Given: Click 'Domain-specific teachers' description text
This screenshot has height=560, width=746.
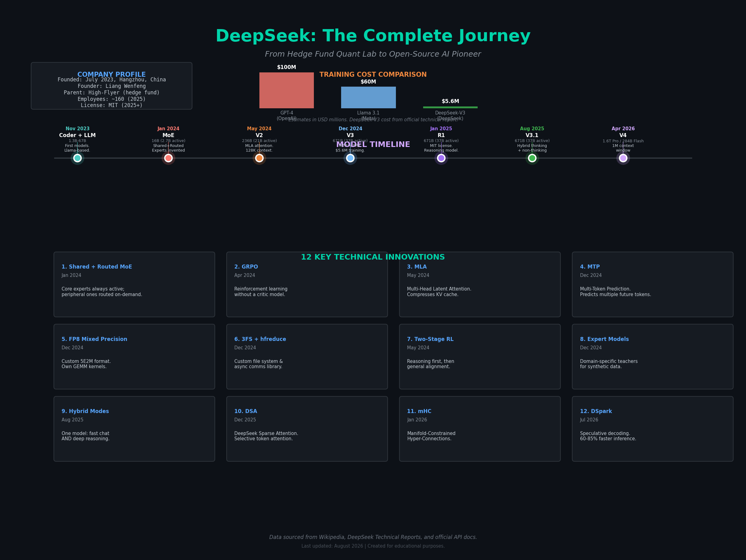Looking at the screenshot, I should click(609, 361).
